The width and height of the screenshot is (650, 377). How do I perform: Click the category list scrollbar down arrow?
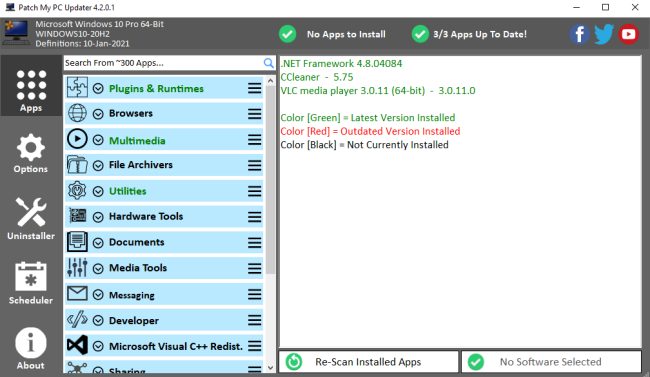[x=271, y=367]
